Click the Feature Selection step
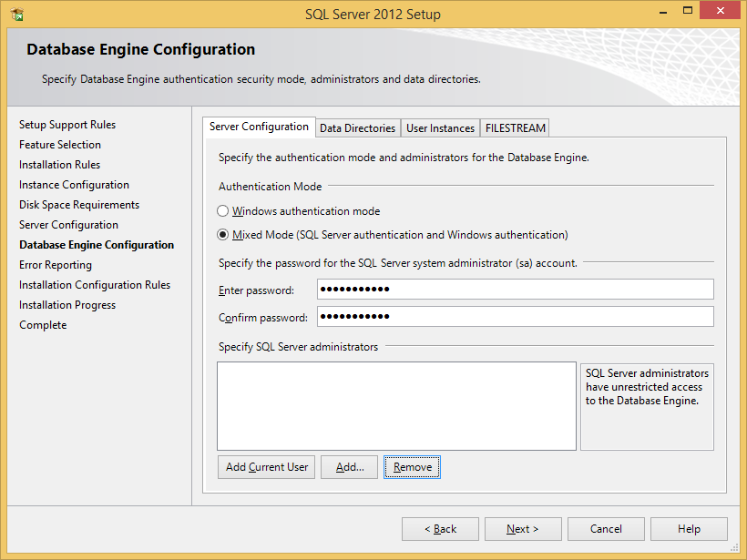 [x=60, y=145]
